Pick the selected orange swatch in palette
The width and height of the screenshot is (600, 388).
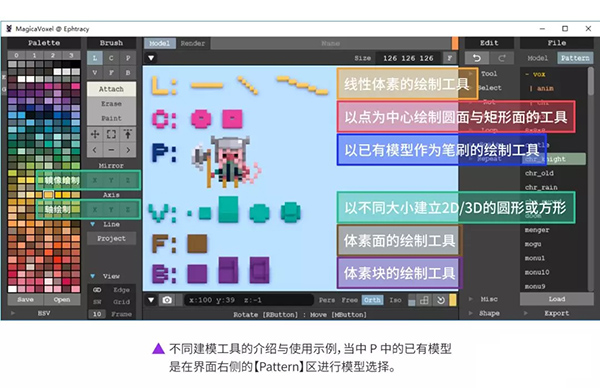pyautogui.click(x=48, y=194)
